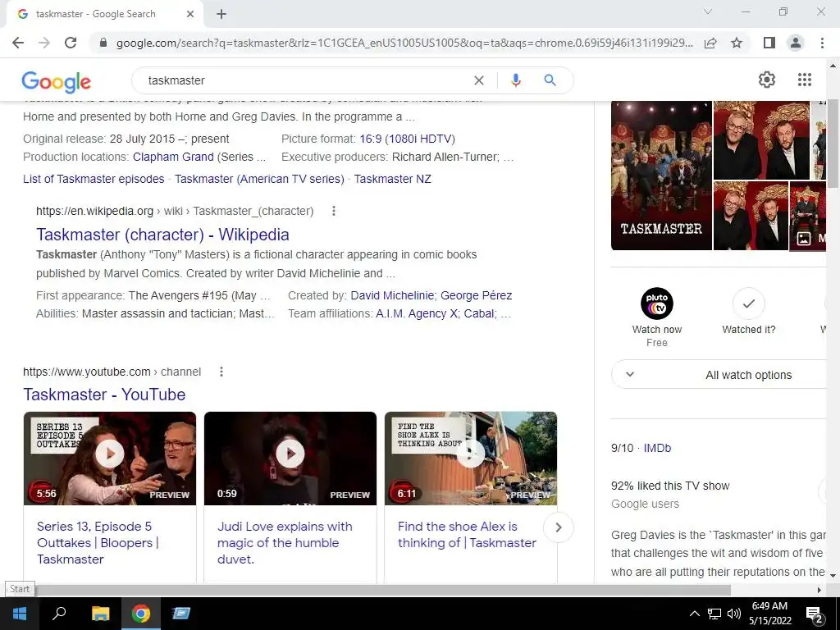Open Taskmaster (character) - Wikipedia link

click(x=162, y=235)
